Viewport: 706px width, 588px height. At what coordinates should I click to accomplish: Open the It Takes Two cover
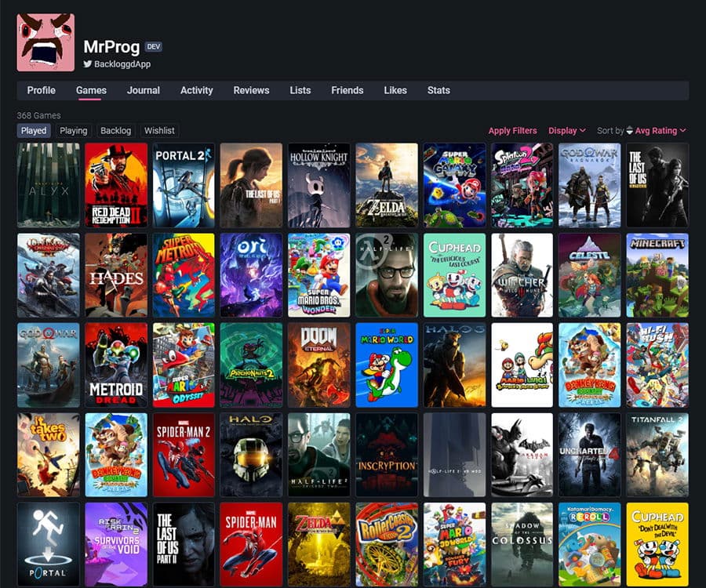point(48,456)
